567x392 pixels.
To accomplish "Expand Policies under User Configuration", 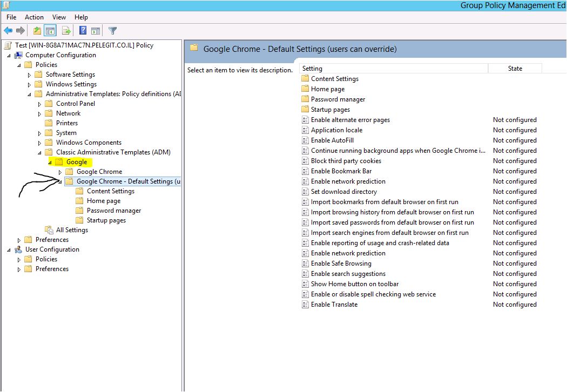I will [x=19, y=260].
